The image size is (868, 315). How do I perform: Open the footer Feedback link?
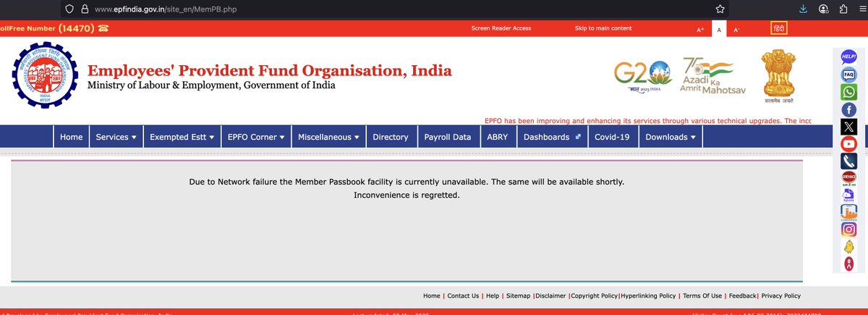pyautogui.click(x=743, y=295)
